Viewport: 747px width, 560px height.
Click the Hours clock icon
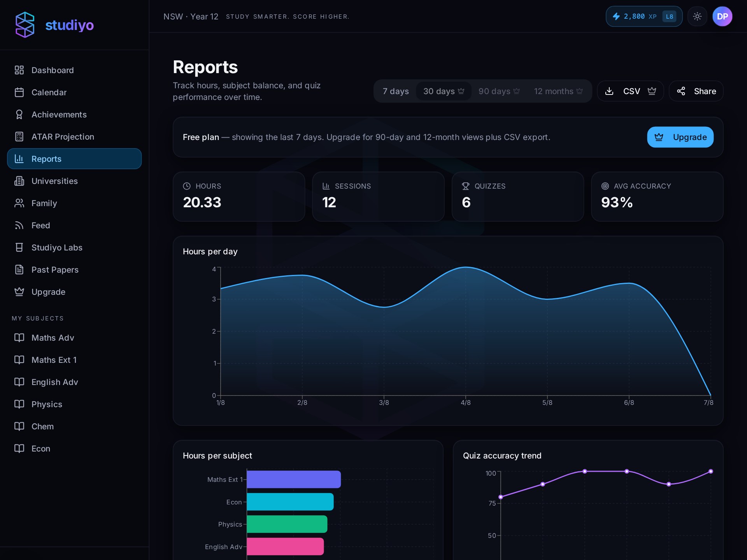tap(187, 186)
